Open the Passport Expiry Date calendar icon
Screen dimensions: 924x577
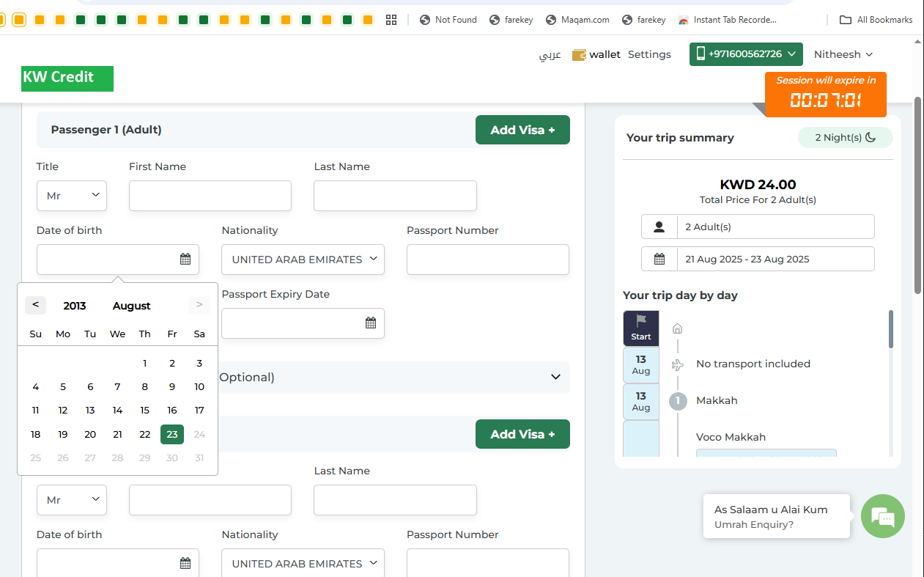(x=371, y=323)
